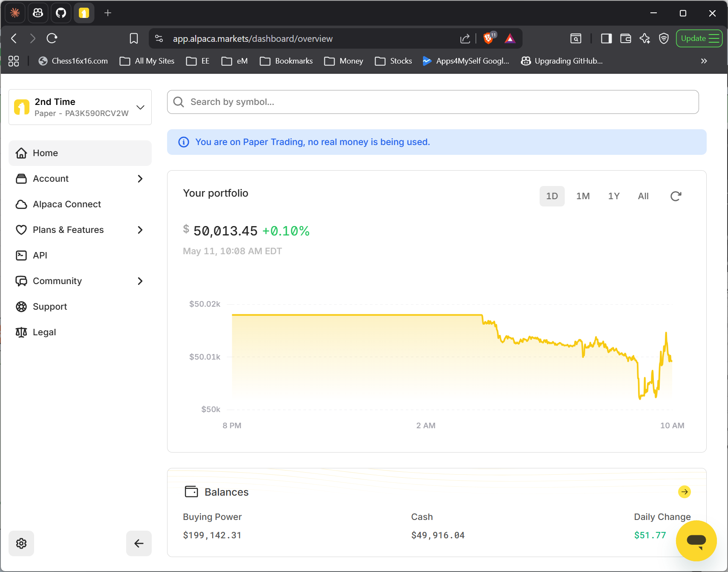Viewport: 728px width, 572px height.
Task: Click the Daily Change value $51.77
Action: coord(650,535)
